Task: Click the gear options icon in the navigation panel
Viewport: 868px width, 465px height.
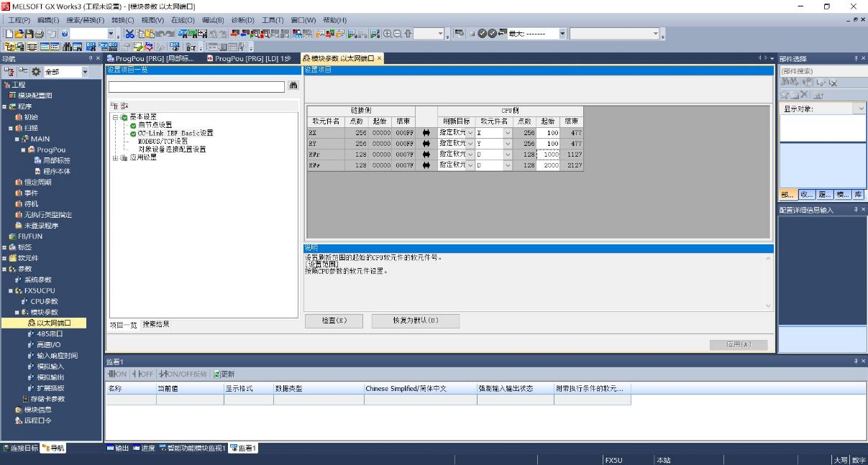Action: [x=35, y=71]
